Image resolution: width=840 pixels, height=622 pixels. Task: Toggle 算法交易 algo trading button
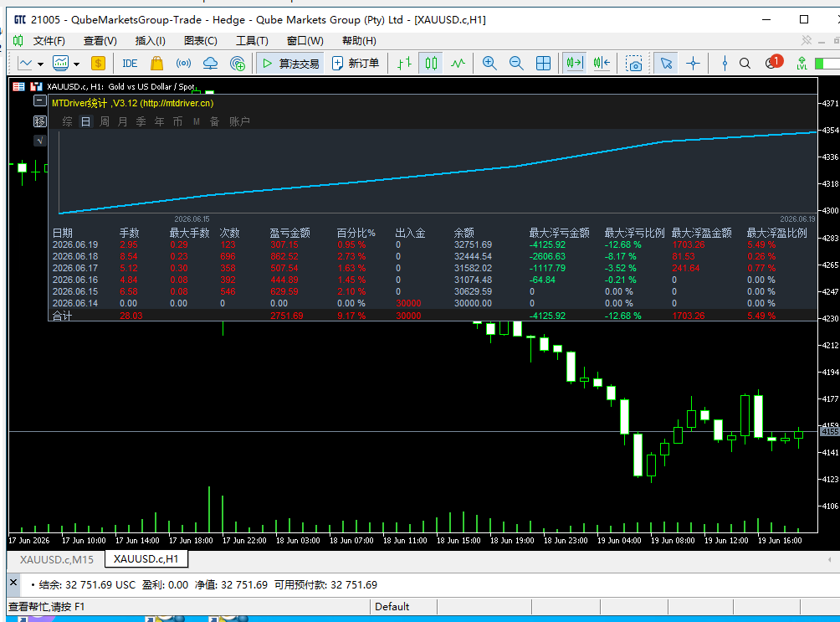pyautogui.click(x=290, y=64)
